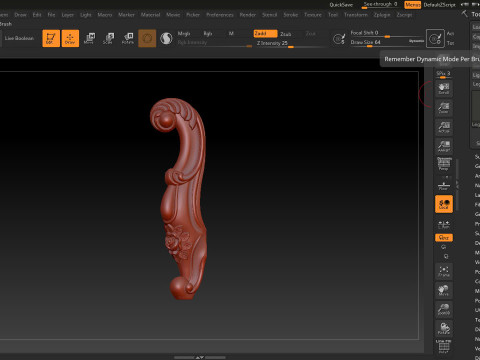Open the Movie menu
This screenshot has height=360, width=480.
173,15
